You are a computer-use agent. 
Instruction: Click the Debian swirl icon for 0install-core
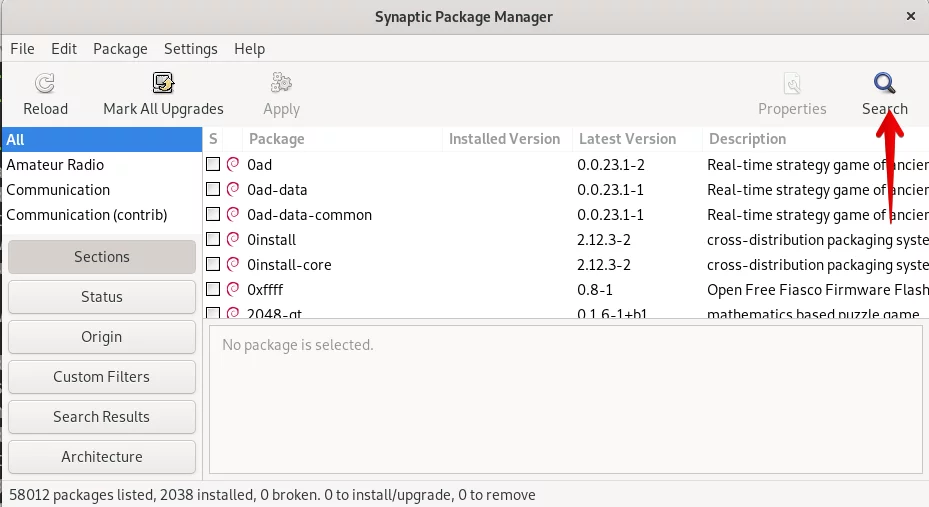click(233, 264)
